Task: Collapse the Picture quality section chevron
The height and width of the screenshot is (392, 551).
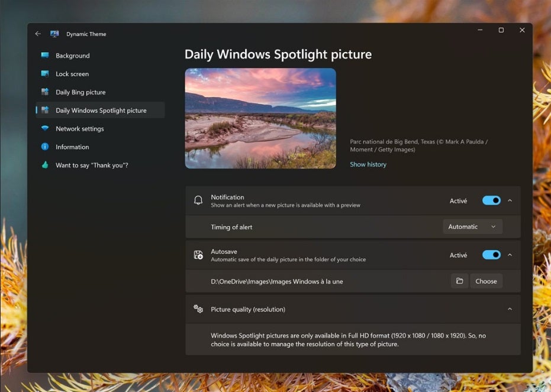Action: click(510, 309)
